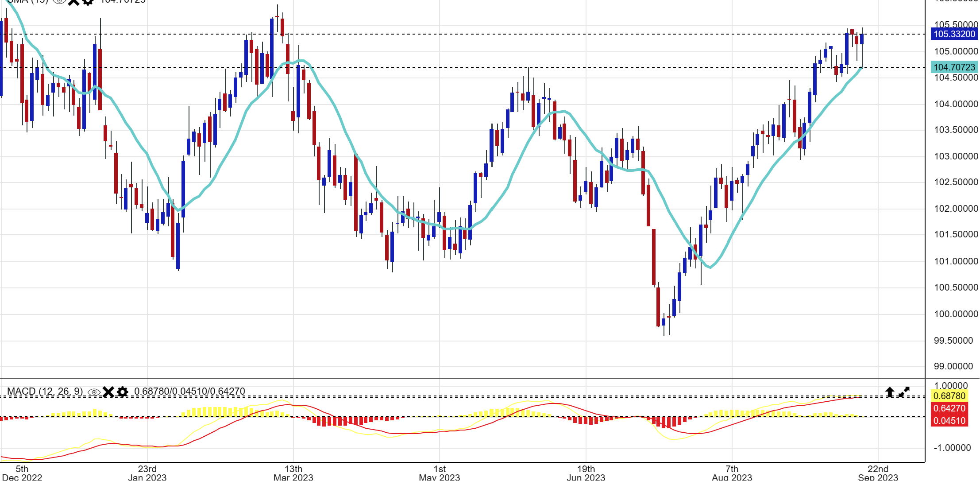Click the red signal value 0.64270 tag
Image resolution: width=980 pixels, height=481 pixels.
949,408
